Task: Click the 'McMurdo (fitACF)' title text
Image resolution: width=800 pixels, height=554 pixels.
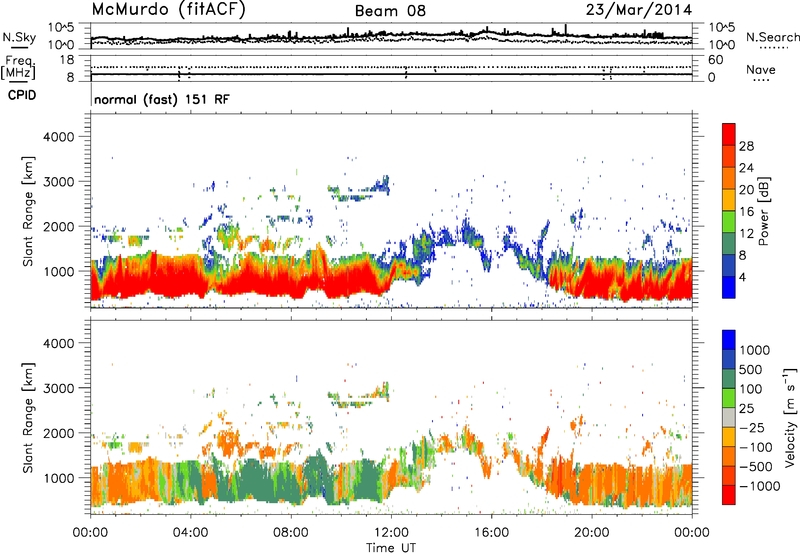Action: tap(168, 9)
